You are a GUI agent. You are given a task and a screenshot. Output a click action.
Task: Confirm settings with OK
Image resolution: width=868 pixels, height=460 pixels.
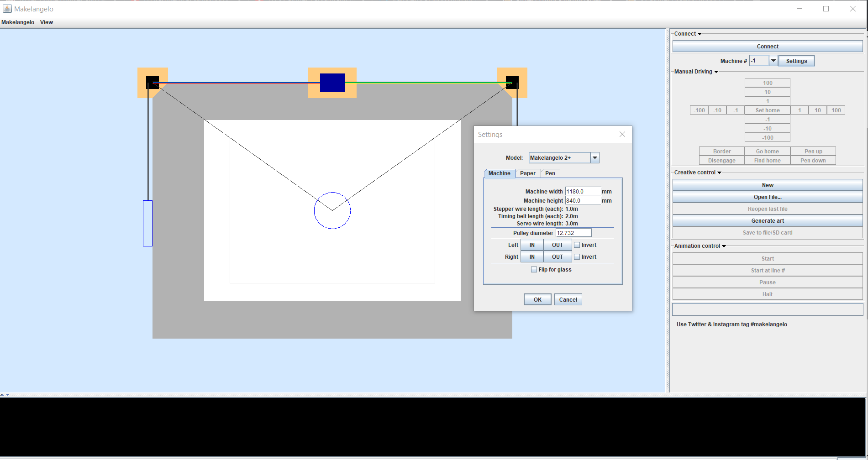537,299
